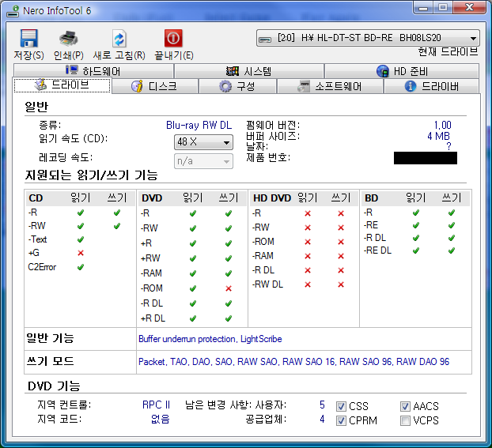Click the green check for DVD -RAM read
Screen dimensions: 492x448
click(193, 273)
